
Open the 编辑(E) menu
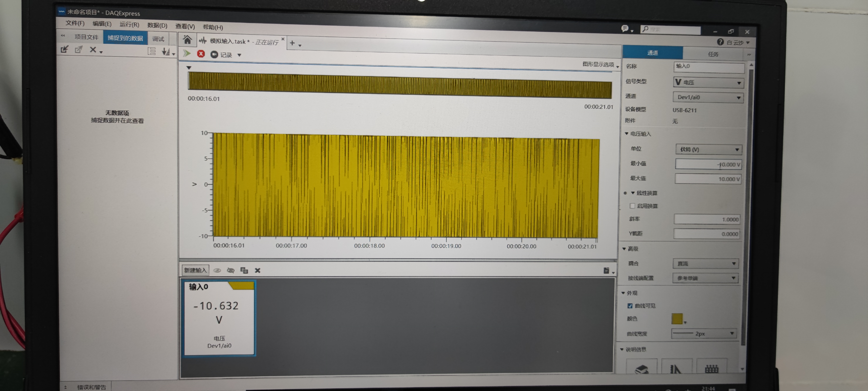102,24
